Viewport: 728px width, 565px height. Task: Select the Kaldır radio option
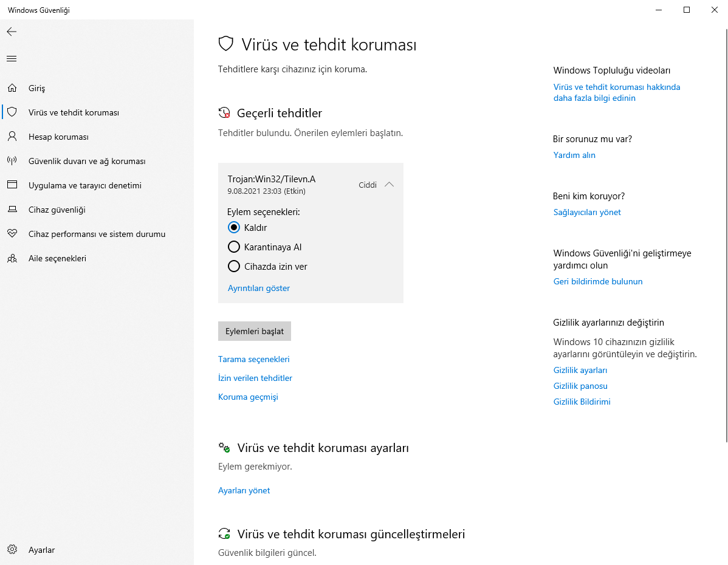(x=234, y=227)
